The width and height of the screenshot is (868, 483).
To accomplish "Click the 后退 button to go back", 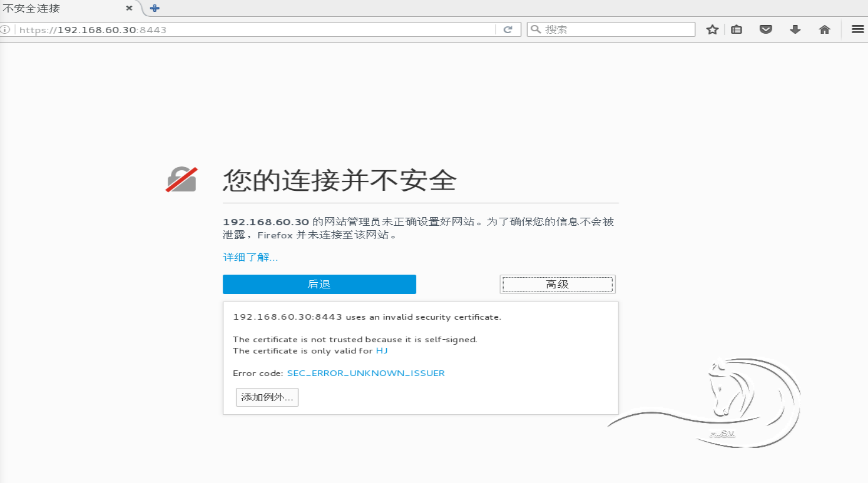I will click(x=319, y=284).
